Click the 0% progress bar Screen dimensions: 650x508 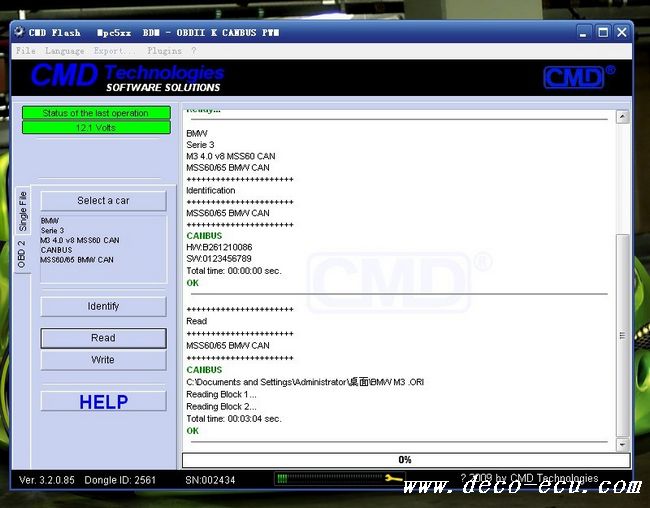point(405,459)
